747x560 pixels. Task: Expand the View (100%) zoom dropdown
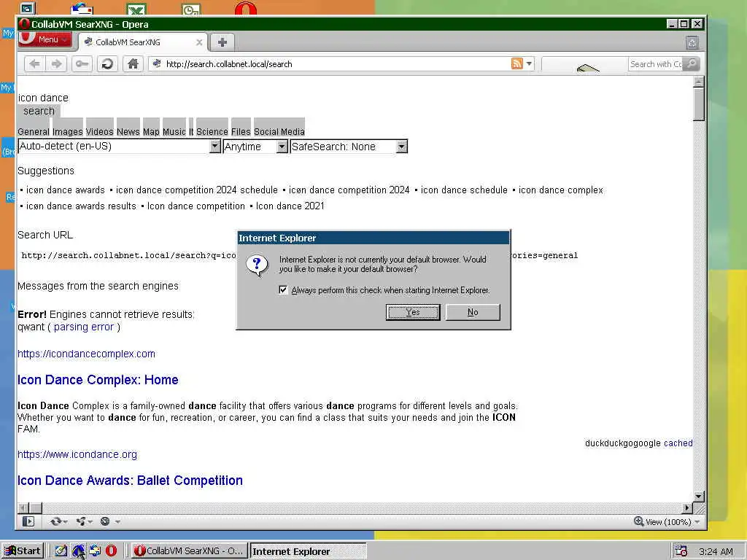tap(697, 522)
